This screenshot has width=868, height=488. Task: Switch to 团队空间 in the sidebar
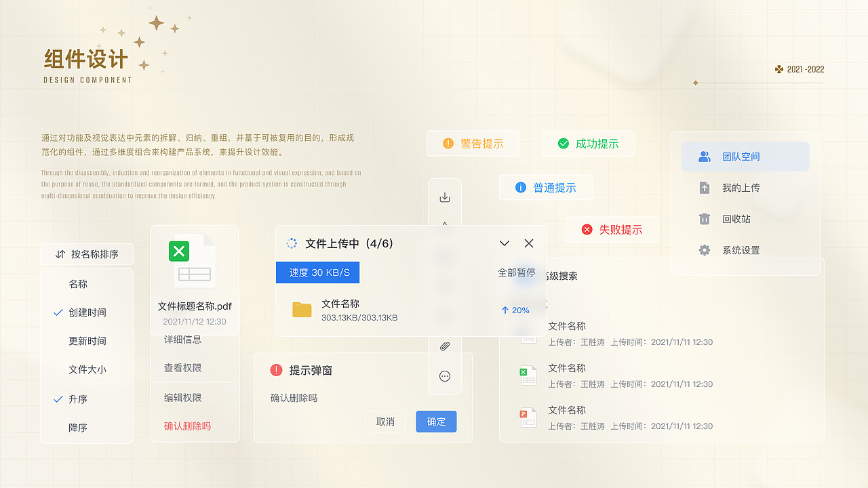click(x=745, y=156)
